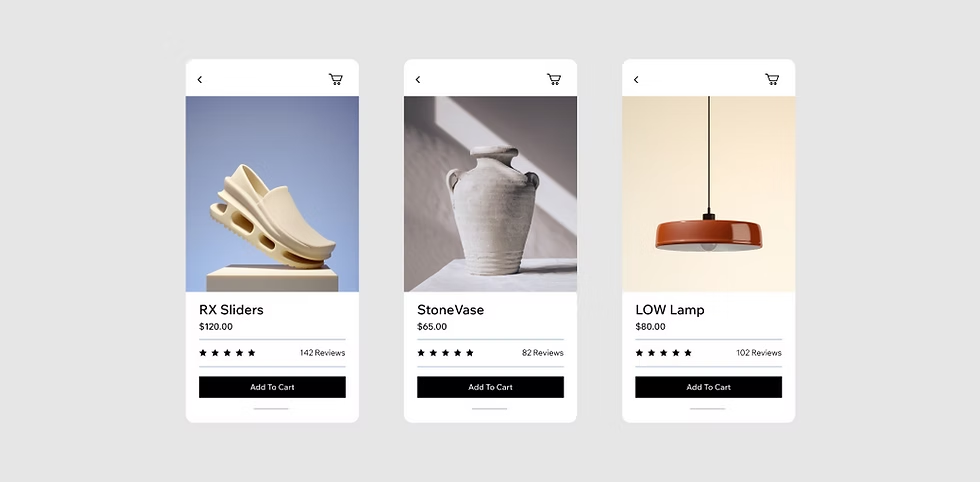Open the cart icon on StoneVase card
This screenshot has width=980, height=482.
click(554, 79)
